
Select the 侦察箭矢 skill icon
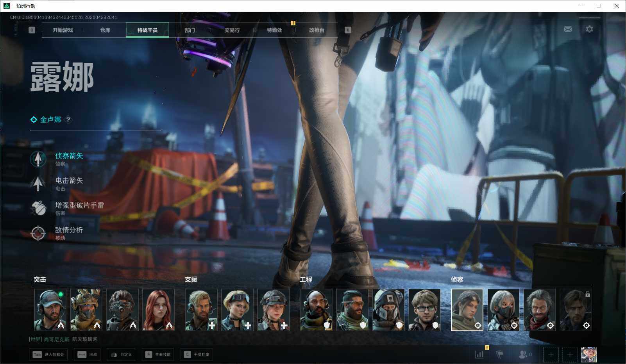click(x=38, y=159)
